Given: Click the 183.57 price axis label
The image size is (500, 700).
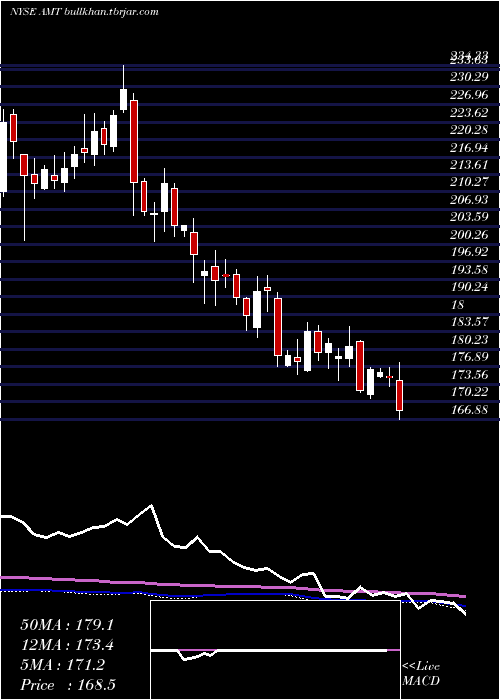Looking at the screenshot, I should (x=469, y=322).
